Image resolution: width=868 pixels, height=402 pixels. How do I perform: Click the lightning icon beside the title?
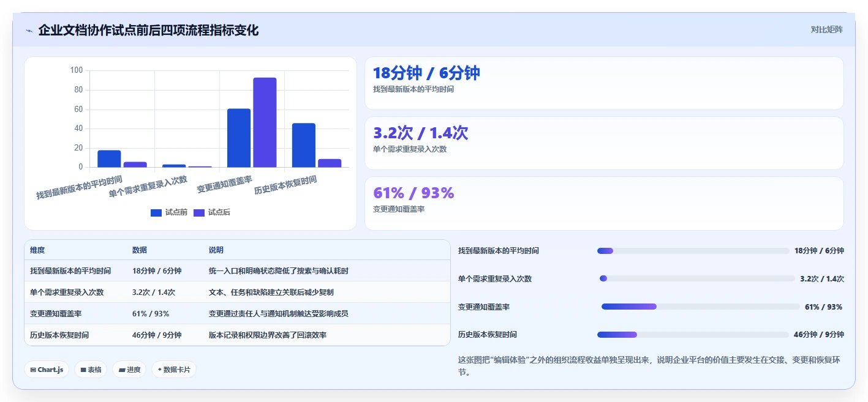click(29, 31)
